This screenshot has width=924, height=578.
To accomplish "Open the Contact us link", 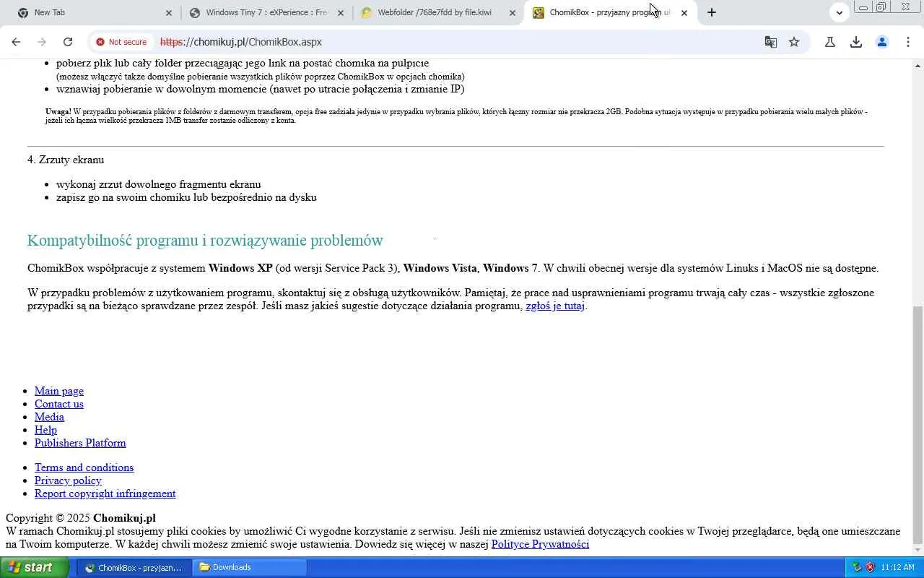I will [59, 404].
